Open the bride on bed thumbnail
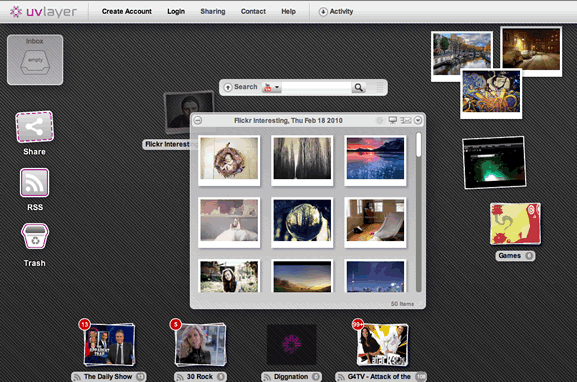577x382 pixels. click(229, 222)
